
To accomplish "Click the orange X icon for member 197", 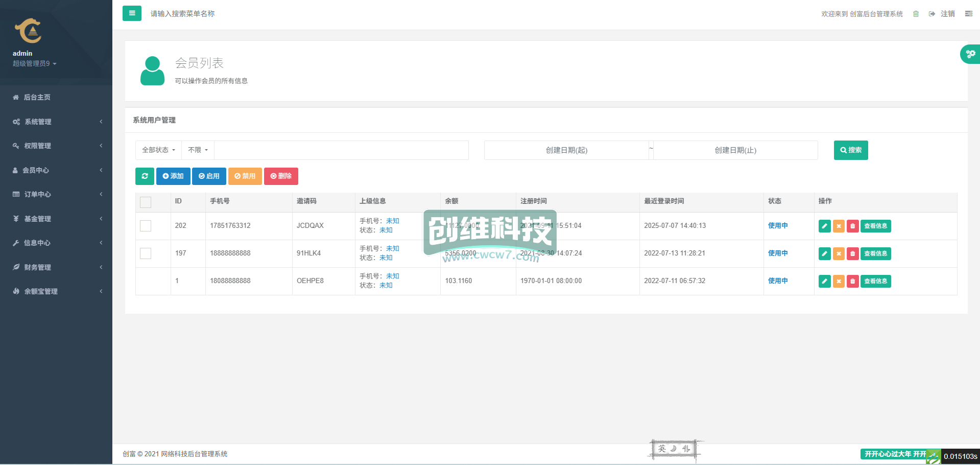I will [839, 253].
